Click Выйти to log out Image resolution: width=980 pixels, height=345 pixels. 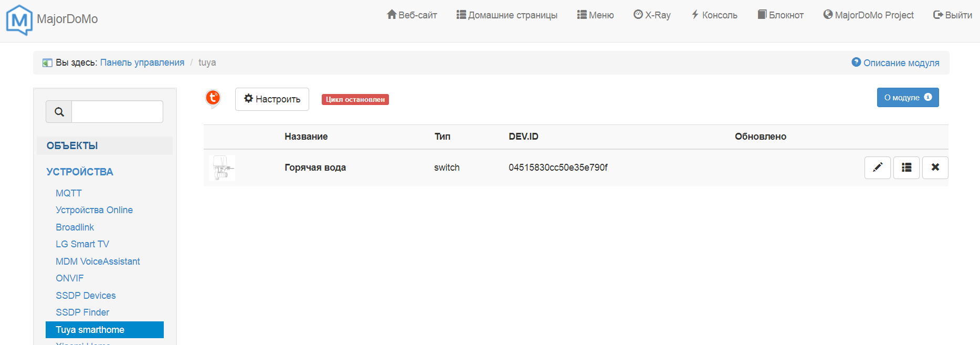point(953,15)
